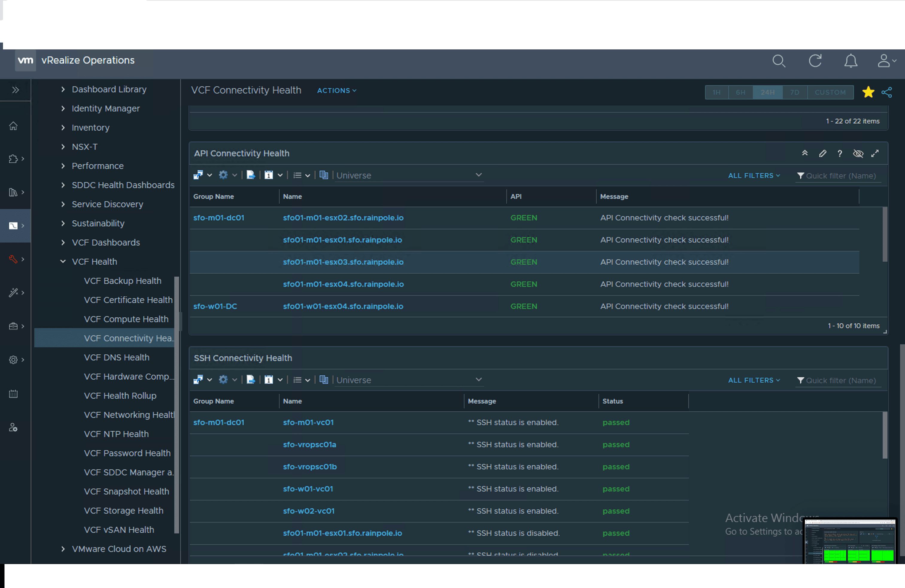This screenshot has height=588, width=905.
Task: Select the 7D time range
Action: coord(794,93)
